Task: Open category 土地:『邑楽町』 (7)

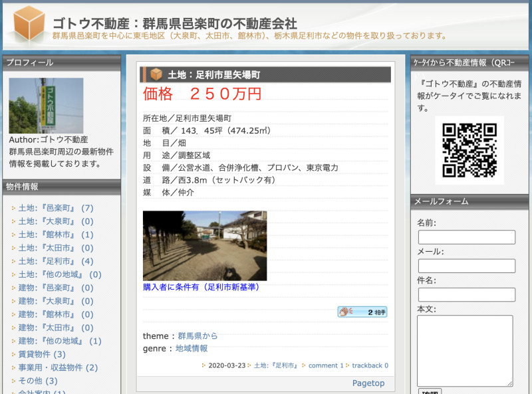Action: pos(56,208)
